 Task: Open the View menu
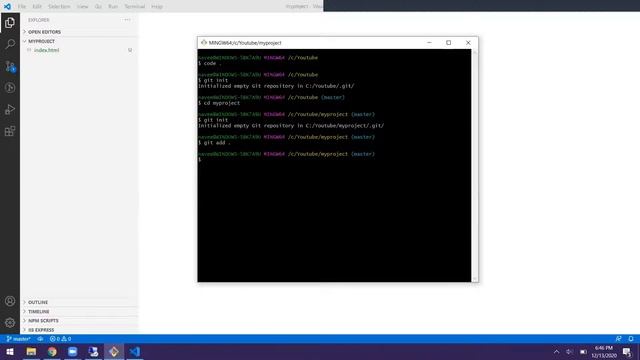82,7
